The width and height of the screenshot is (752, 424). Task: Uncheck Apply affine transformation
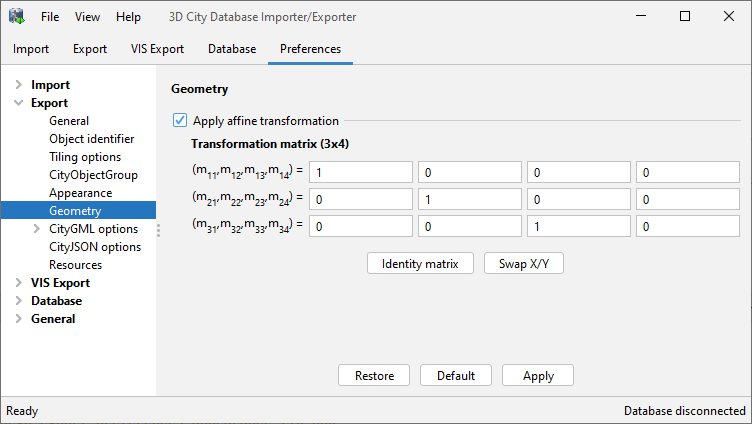pyautogui.click(x=180, y=120)
